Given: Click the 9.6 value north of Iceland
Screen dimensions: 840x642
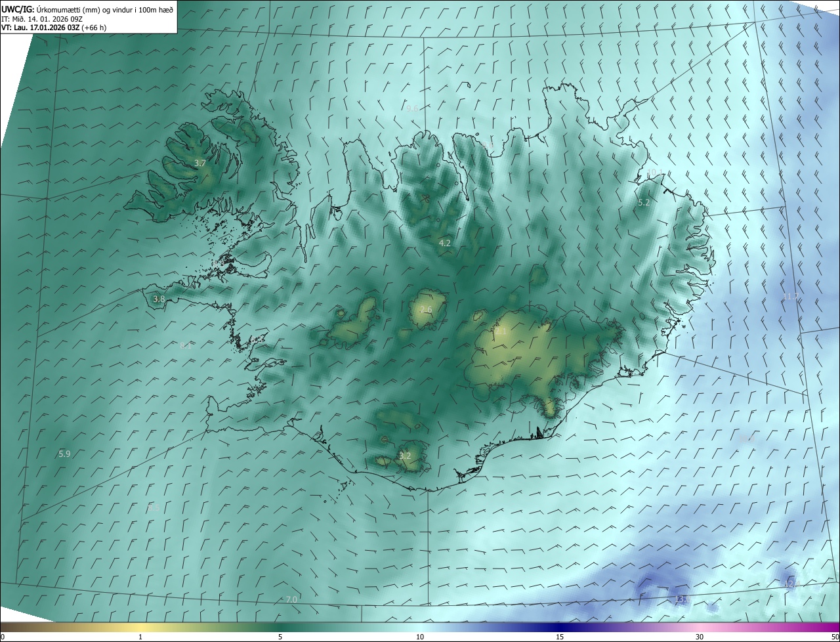Looking at the screenshot, I should coord(412,109).
